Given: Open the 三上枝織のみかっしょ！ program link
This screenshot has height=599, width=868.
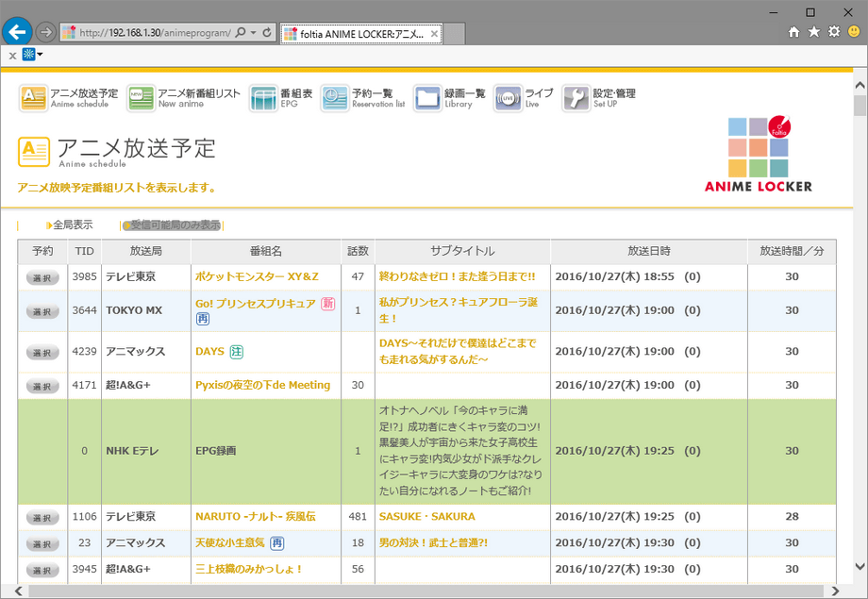Looking at the screenshot, I should point(248,569).
